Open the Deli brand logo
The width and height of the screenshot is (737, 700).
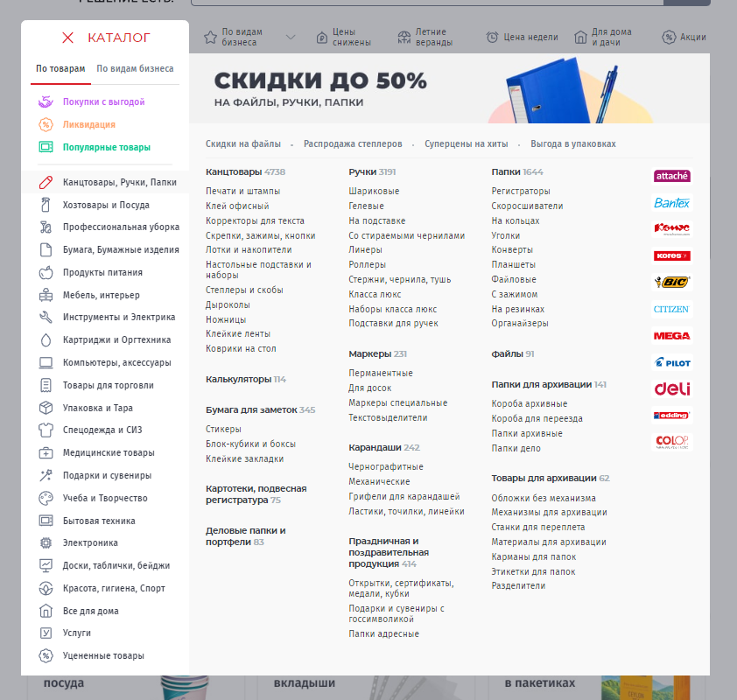[671, 389]
